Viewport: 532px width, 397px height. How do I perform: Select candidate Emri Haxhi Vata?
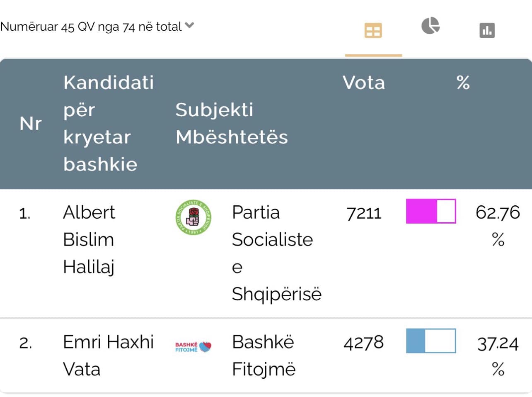(108, 355)
